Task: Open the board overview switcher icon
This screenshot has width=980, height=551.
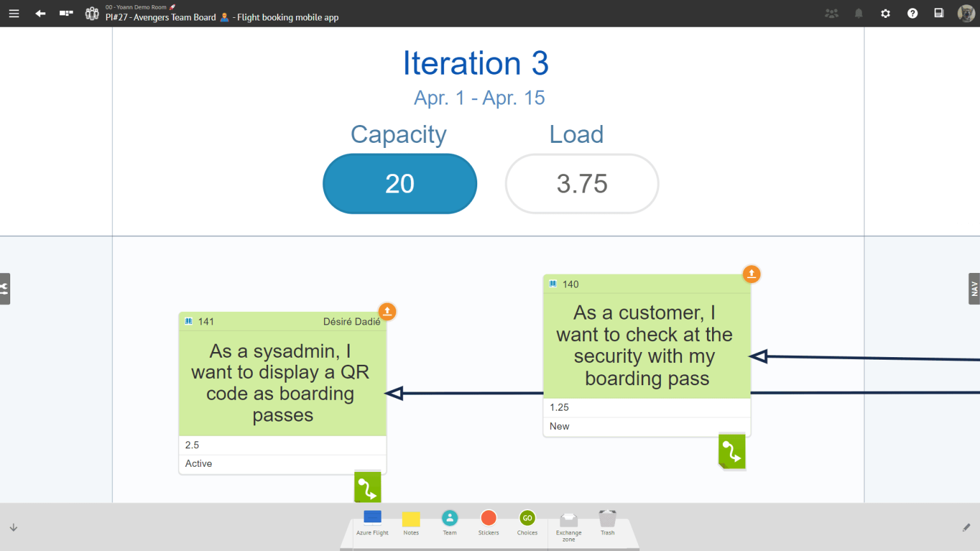Action: point(66,13)
